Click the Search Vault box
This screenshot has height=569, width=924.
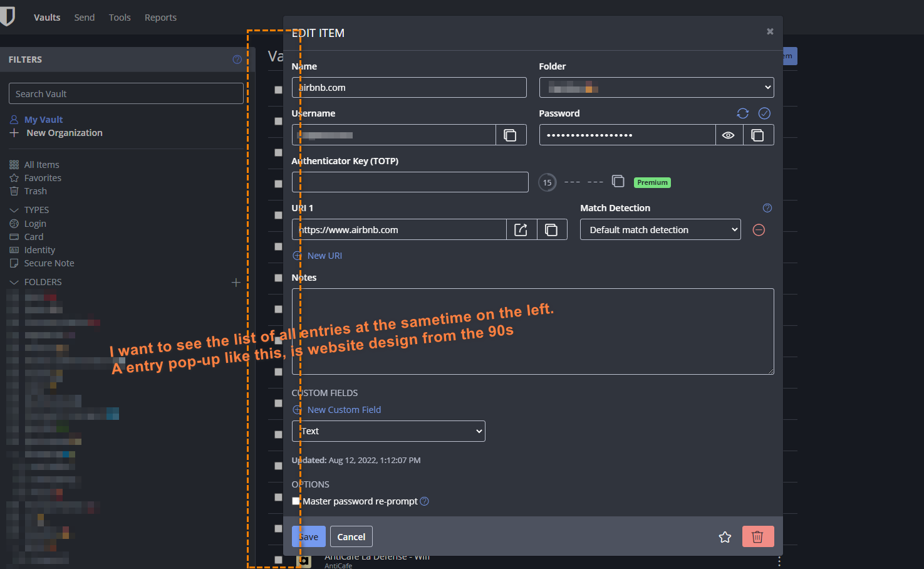pyautogui.click(x=126, y=93)
